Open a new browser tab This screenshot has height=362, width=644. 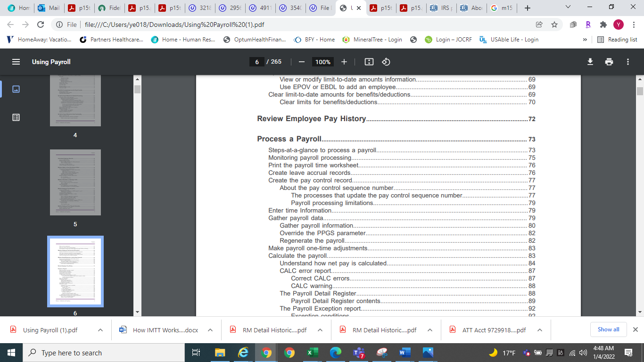[x=528, y=8]
